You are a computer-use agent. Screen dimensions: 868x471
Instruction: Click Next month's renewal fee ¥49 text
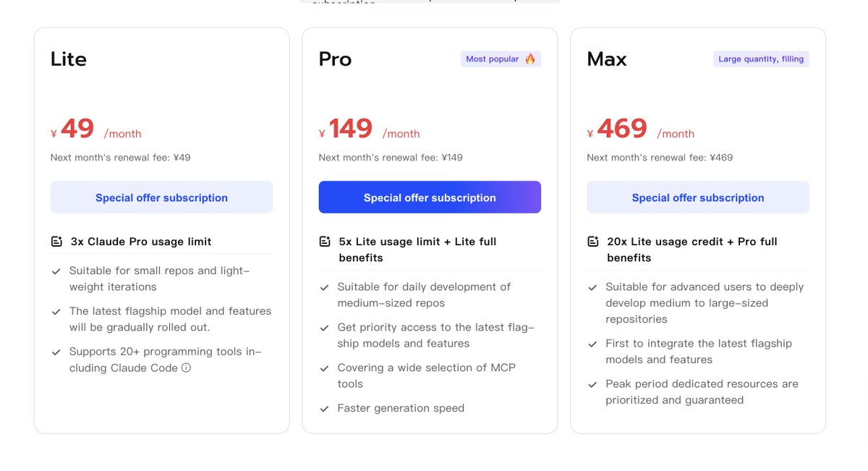pos(121,158)
